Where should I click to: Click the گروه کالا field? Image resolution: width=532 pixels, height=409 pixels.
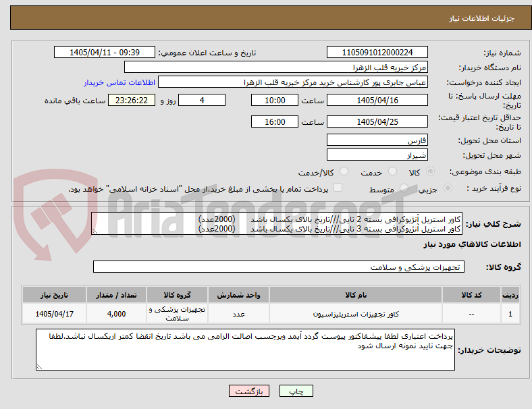point(279,267)
